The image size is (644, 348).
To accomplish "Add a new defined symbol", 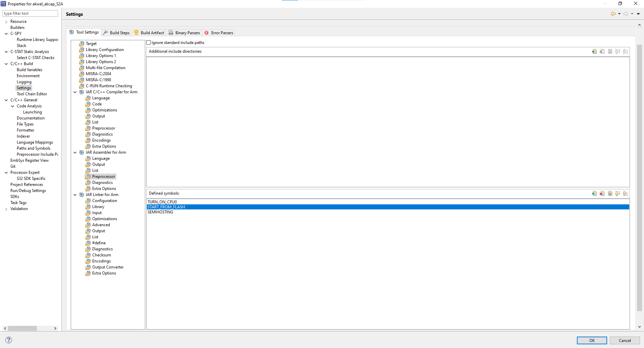I will click(594, 194).
